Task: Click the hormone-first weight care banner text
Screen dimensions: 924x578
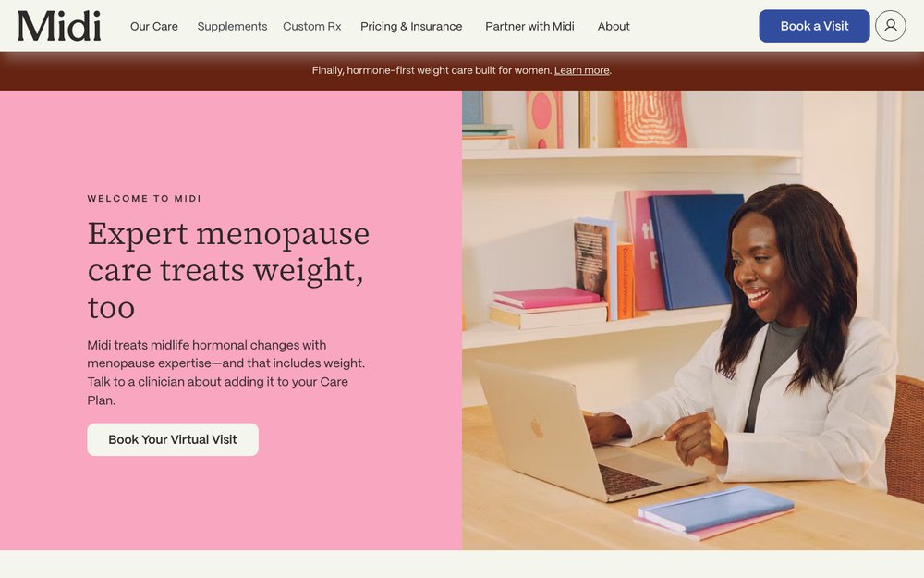Action: [x=432, y=70]
